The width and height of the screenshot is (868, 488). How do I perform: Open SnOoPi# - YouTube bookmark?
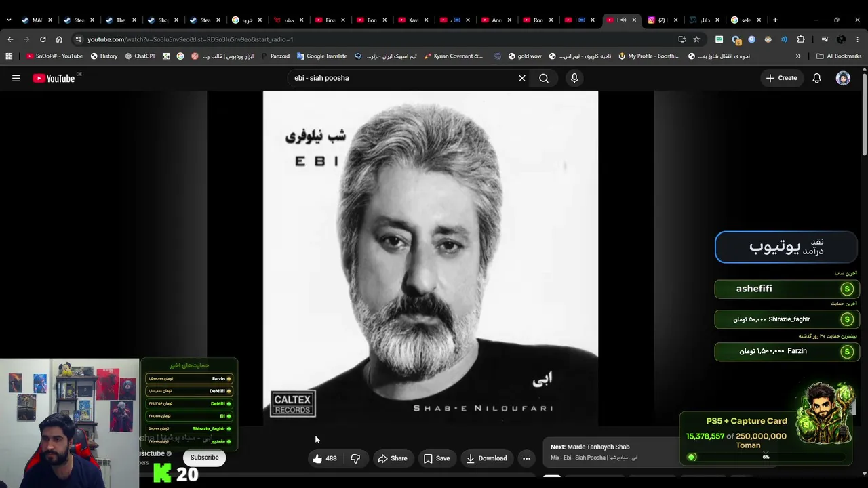pyautogui.click(x=54, y=56)
